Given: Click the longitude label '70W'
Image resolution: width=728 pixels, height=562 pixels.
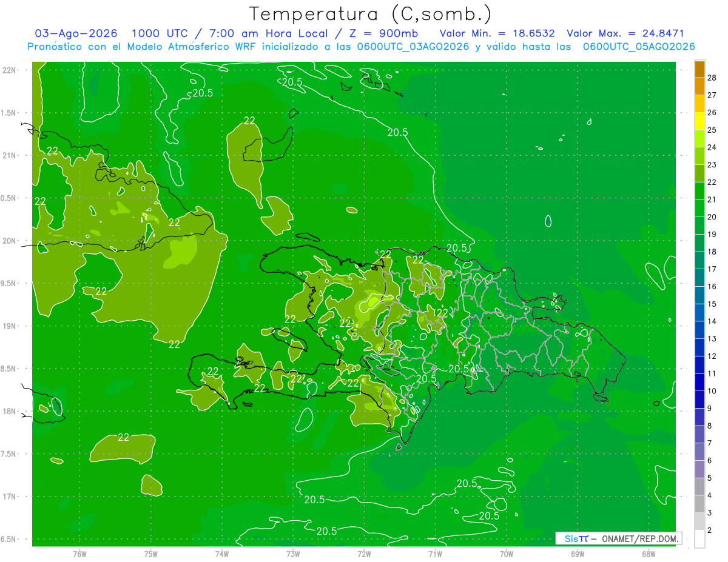Looking at the screenshot, I should [507, 554].
